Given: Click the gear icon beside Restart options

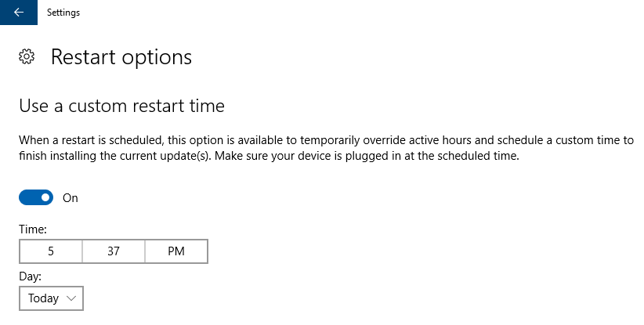Looking at the screenshot, I should [x=27, y=56].
